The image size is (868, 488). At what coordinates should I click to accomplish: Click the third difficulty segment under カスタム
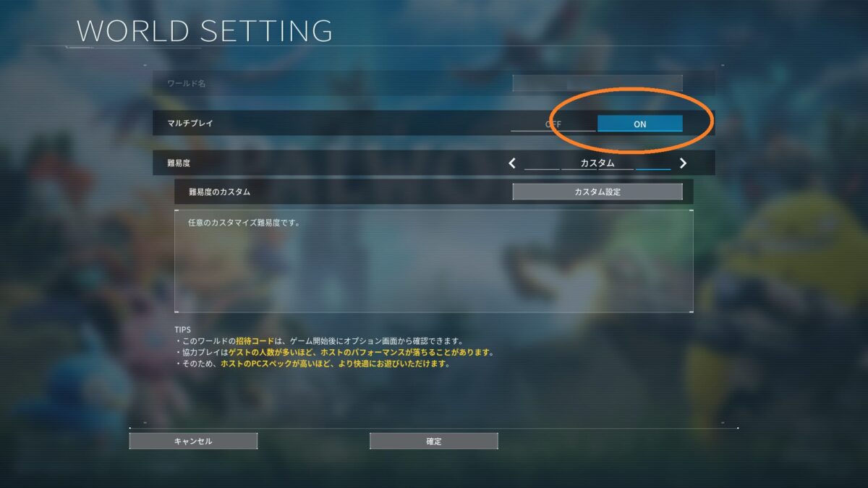pos(616,169)
